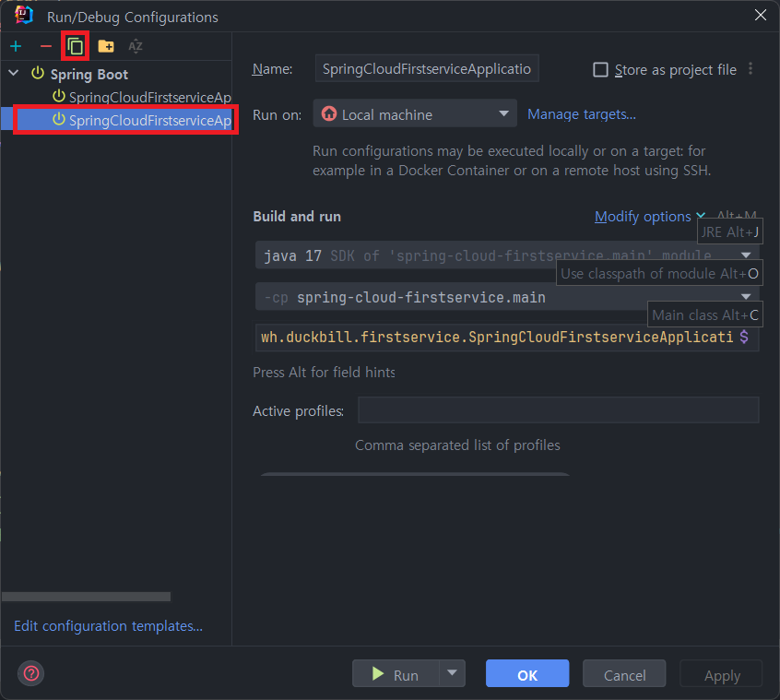Image resolution: width=780 pixels, height=700 pixels.
Task: Open the Run button dropdown arrow
Action: pos(452,673)
